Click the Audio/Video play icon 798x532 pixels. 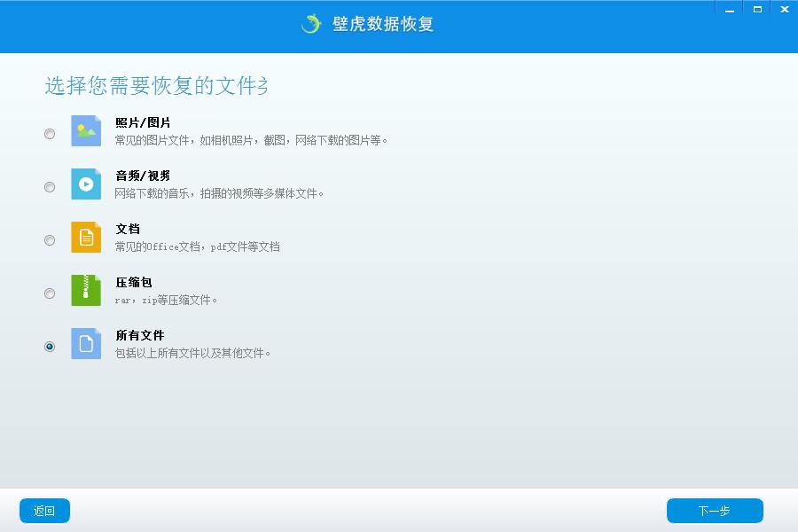coord(86,184)
